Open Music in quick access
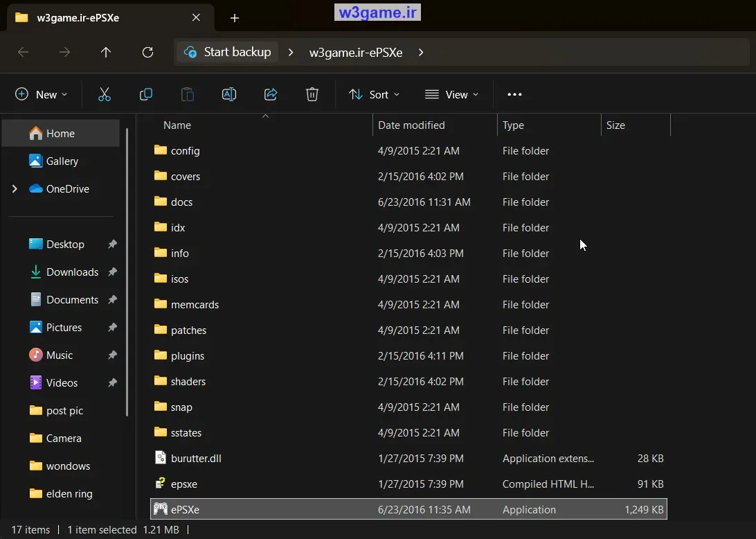Image resolution: width=756 pixels, height=539 pixels. coord(60,355)
